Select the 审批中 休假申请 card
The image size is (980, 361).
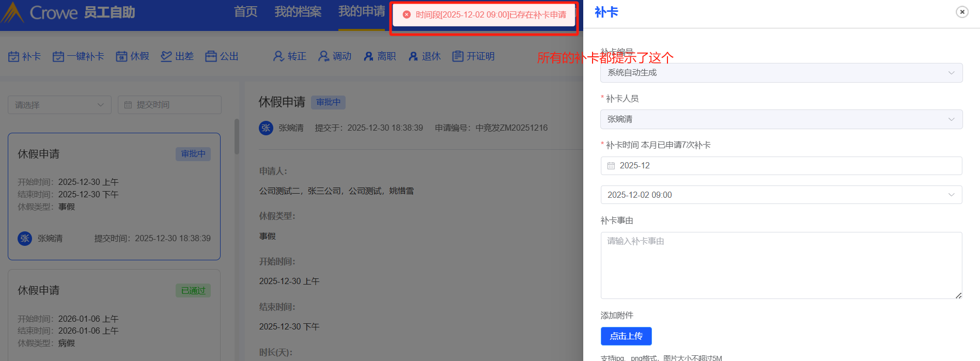pos(114,197)
